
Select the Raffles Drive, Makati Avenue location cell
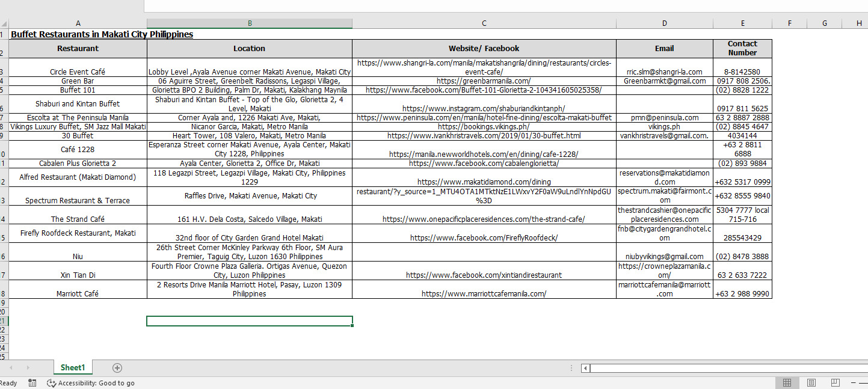click(x=250, y=196)
